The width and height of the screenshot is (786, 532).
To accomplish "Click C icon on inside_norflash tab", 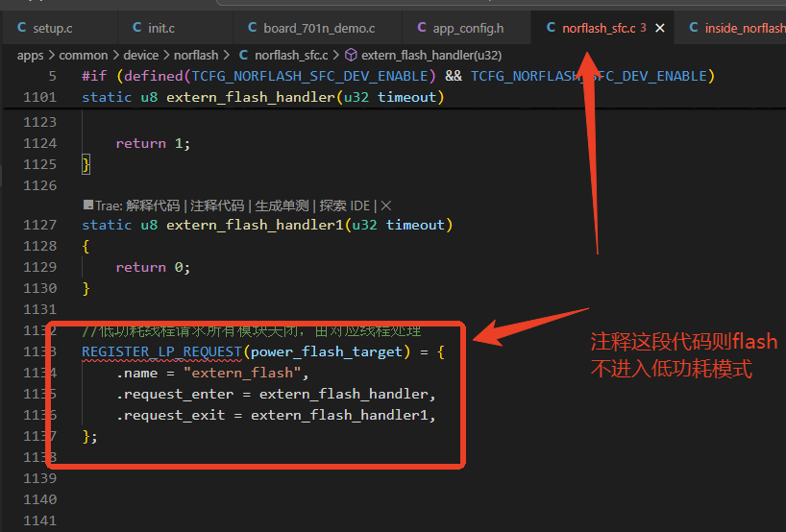I will (694, 28).
